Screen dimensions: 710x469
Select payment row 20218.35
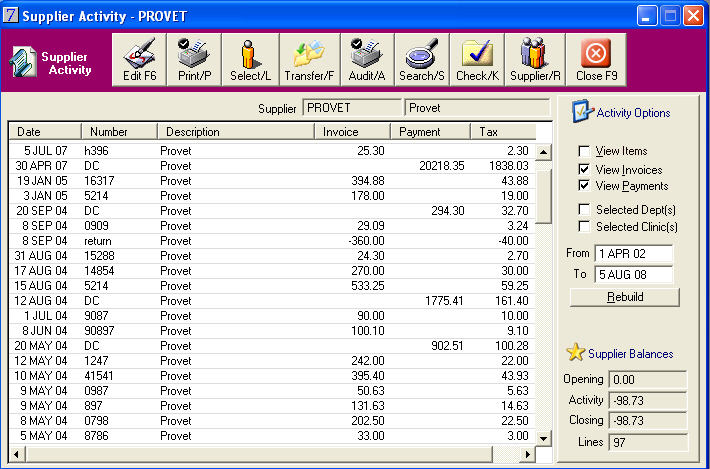point(272,166)
